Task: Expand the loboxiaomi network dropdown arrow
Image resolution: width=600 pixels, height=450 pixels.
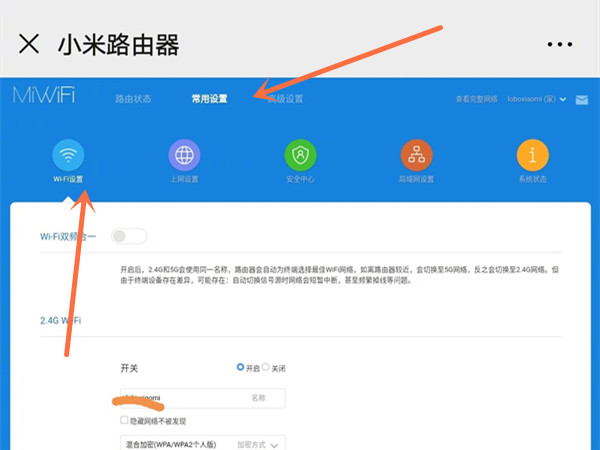Action: pos(564,99)
